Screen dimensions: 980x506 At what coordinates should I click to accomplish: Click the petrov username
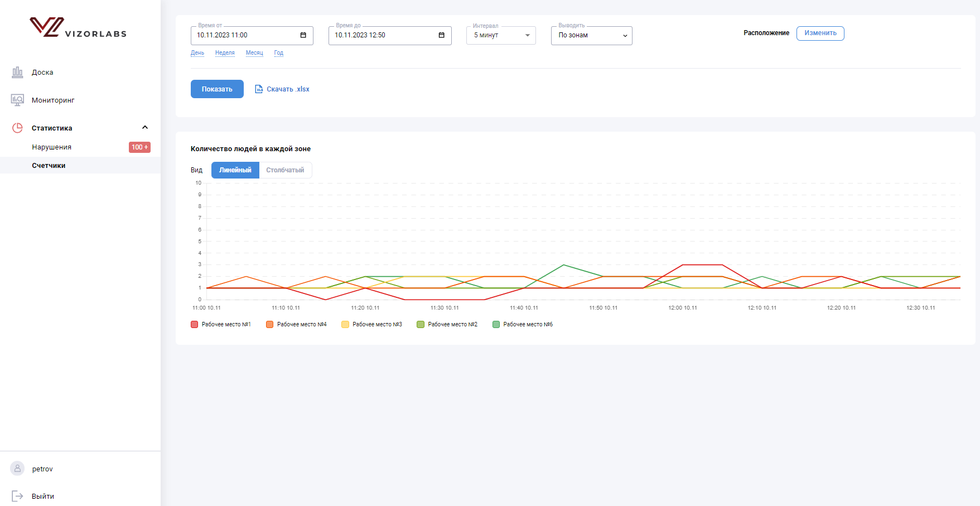pyautogui.click(x=42, y=469)
